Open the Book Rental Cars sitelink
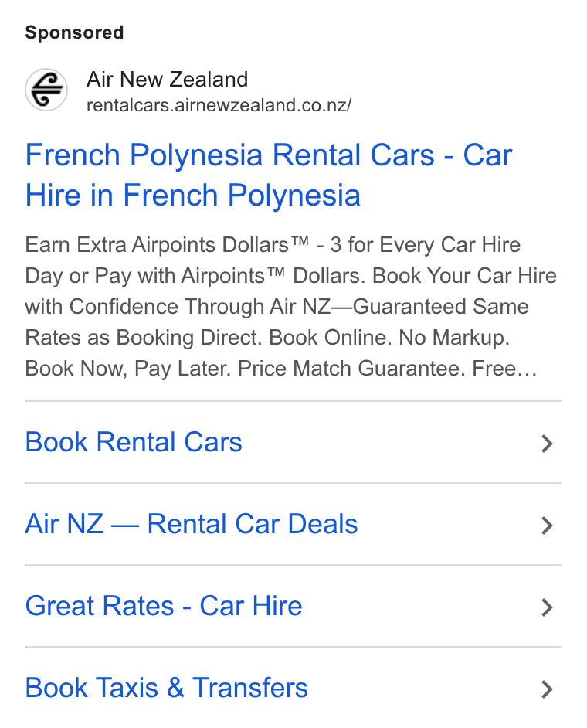The image size is (587, 728). click(134, 442)
